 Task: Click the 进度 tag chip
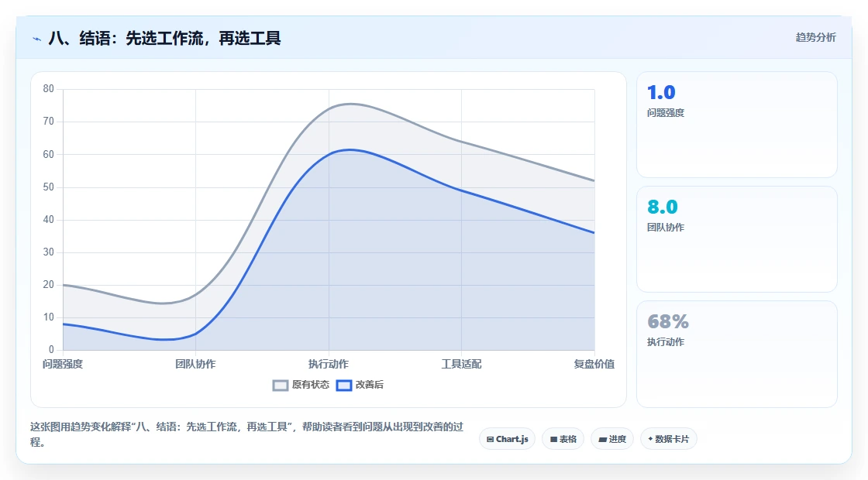(612, 439)
